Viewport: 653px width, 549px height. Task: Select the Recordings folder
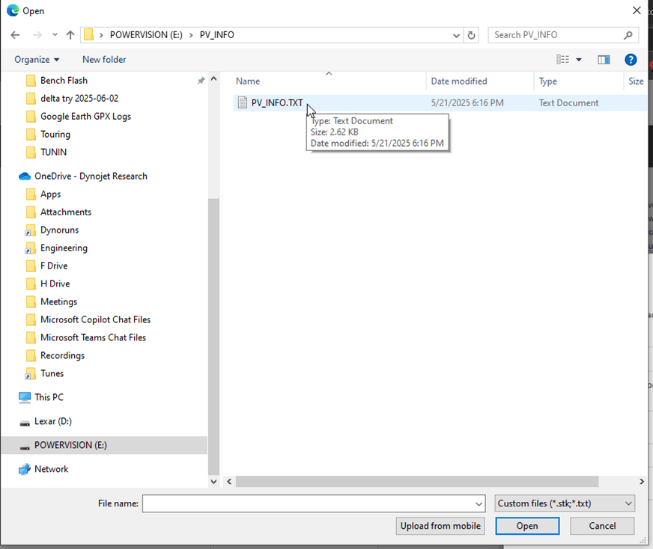point(62,355)
